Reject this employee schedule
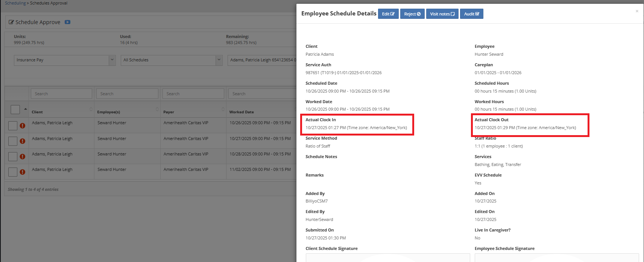Screen dimensions: 644x262 pos(412,14)
